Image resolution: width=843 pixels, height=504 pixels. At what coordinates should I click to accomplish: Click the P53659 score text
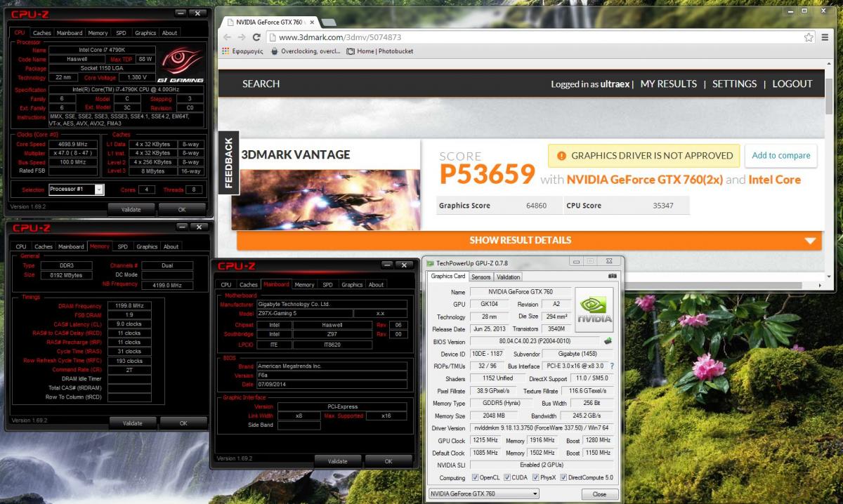click(488, 175)
